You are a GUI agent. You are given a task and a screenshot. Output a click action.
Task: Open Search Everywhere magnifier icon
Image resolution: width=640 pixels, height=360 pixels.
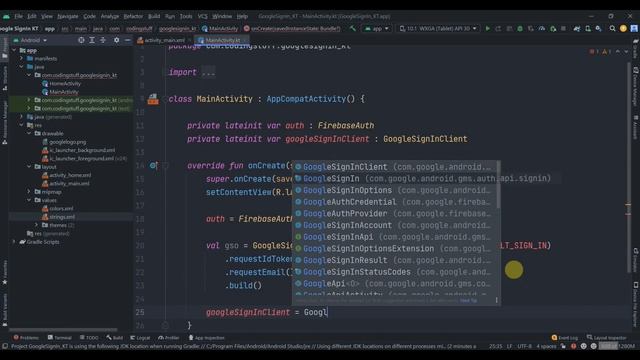tap(612, 29)
